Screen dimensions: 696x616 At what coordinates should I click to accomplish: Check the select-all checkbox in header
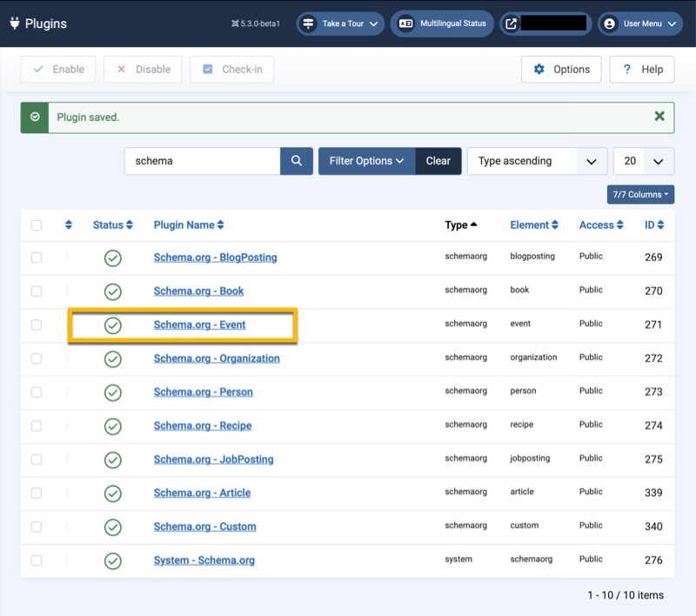[x=37, y=225]
